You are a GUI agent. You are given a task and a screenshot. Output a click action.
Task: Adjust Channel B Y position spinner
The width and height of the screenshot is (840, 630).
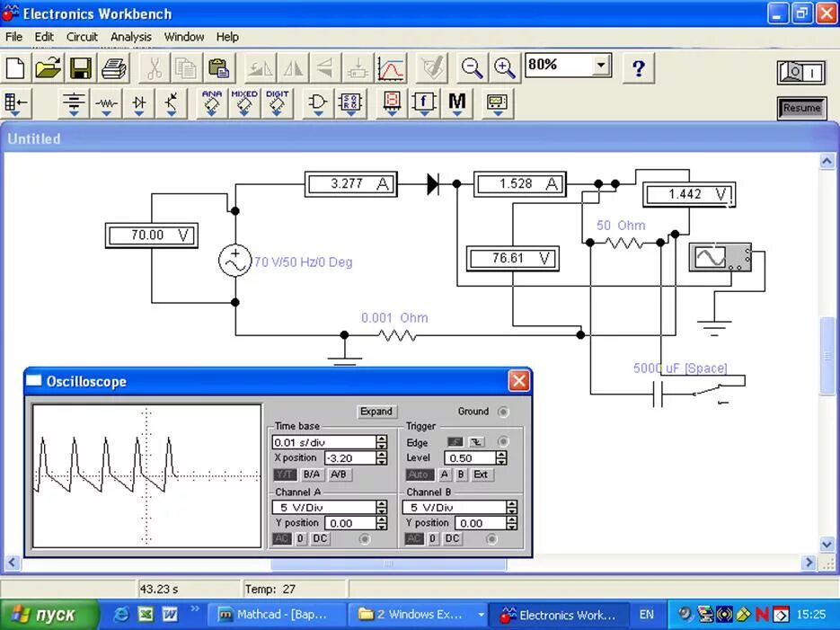pos(511,523)
